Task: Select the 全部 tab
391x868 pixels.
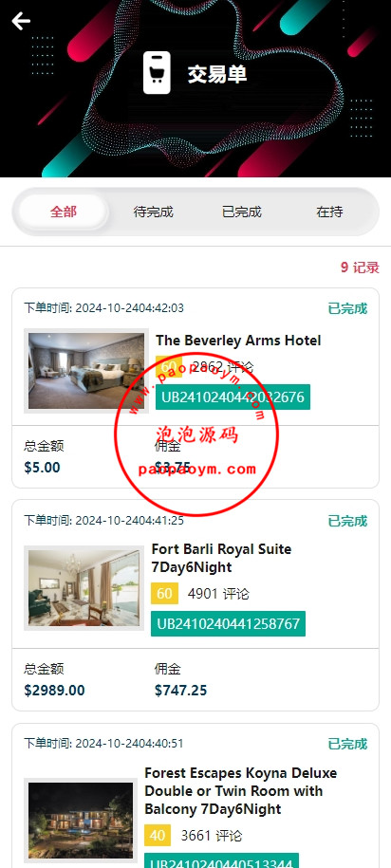Action: pos(64,212)
